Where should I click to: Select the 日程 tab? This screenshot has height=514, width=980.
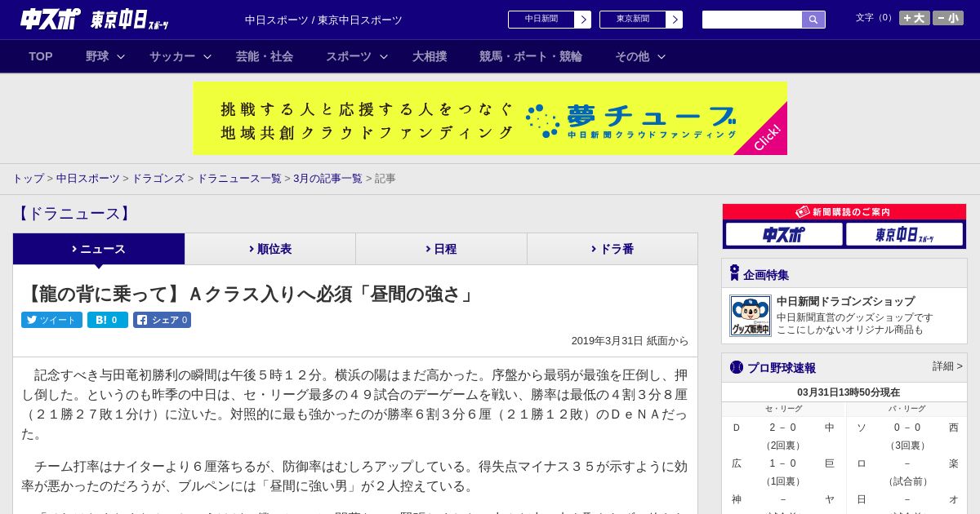(441, 249)
